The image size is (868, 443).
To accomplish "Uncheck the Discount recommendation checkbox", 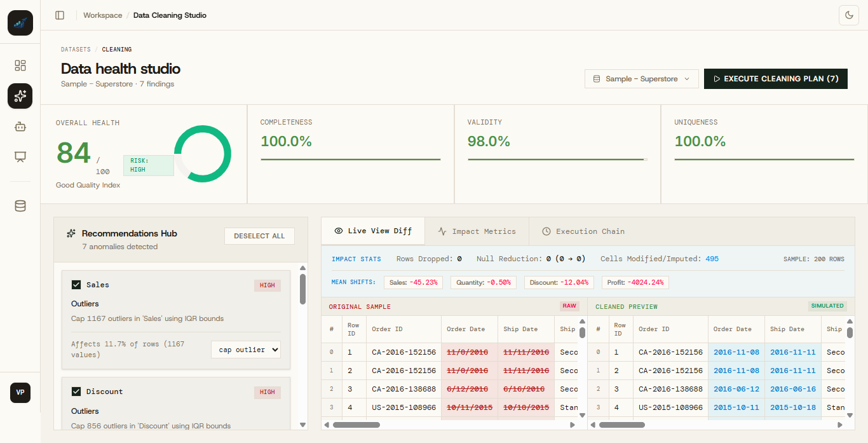I will pyautogui.click(x=76, y=392).
